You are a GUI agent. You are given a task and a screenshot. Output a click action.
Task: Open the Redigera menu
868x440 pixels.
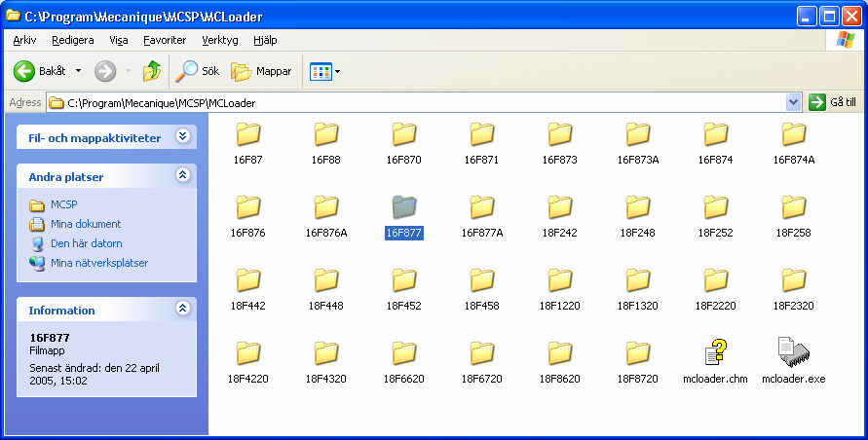click(72, 40)
